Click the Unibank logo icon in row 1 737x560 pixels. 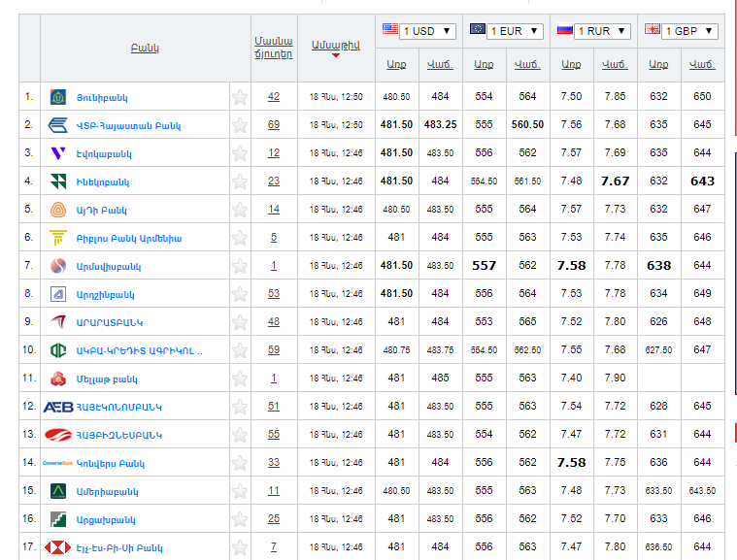pyautogui.click(x=58, y=97)
